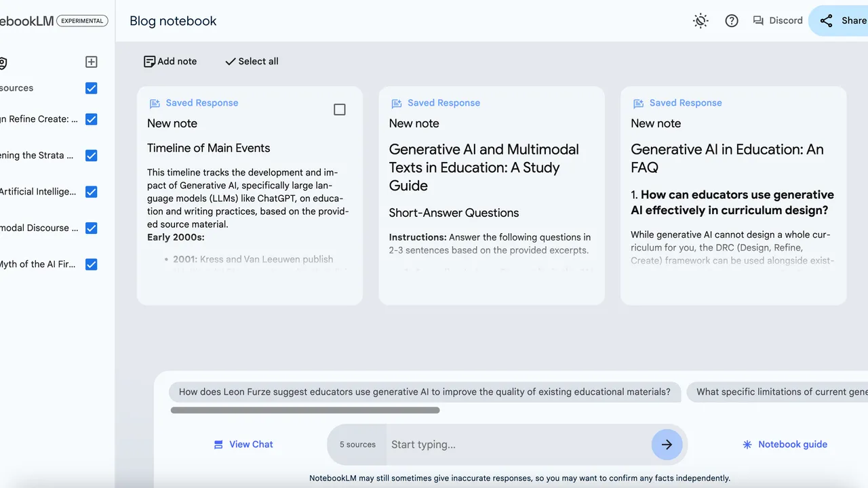Click the Blog notebook title
The width and height of the screenshot is (868, 488).
point(173,21)
